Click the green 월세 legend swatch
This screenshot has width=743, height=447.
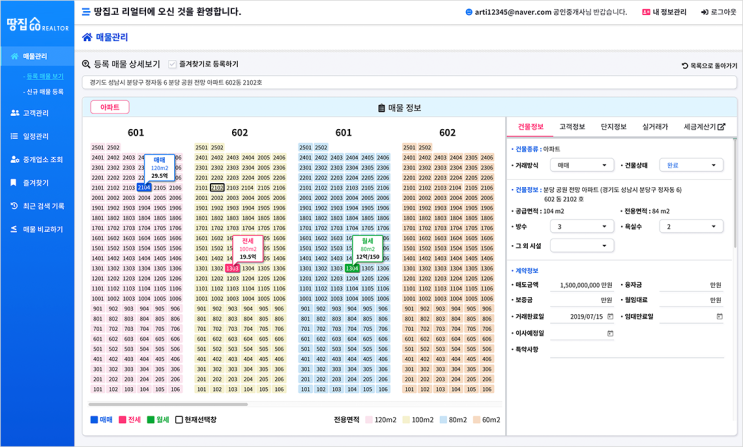tap(151, 420)
